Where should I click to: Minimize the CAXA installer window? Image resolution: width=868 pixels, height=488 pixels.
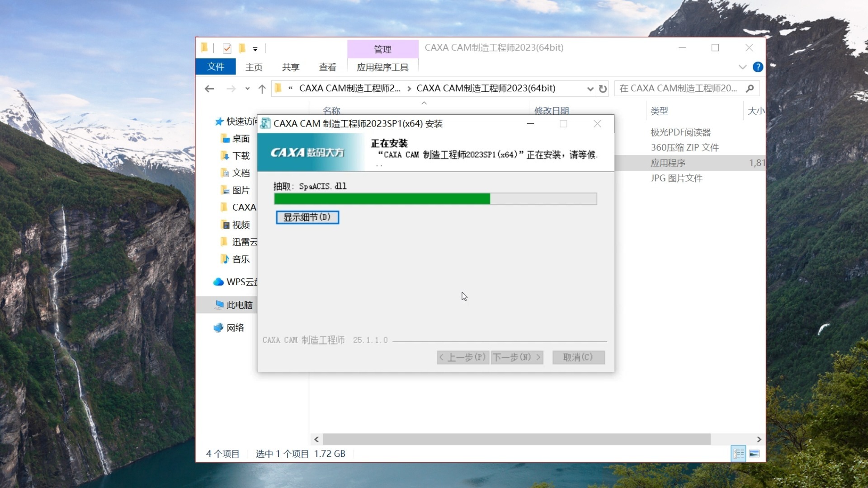point(530,124)
